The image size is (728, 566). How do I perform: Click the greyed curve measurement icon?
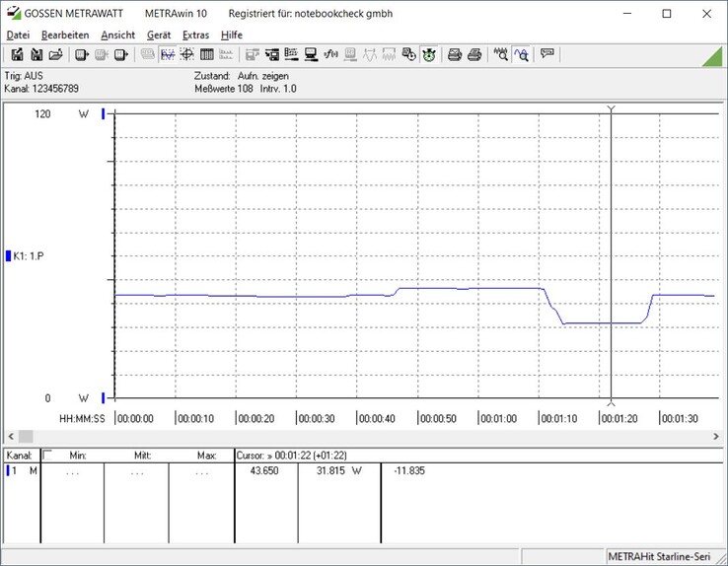click(370, 55)
